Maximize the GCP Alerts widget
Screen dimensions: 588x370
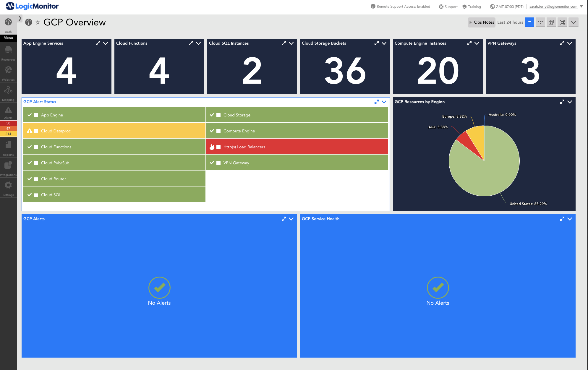click(x=284, y=219)
